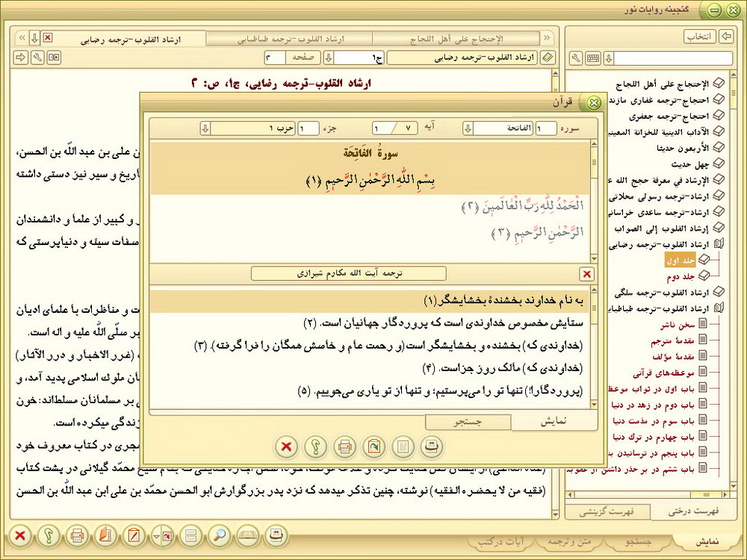Switch to جستجو tab in Quran dialog
This screenshot has height=560, width=747.
pyautogui.click(x=468, y=422)
